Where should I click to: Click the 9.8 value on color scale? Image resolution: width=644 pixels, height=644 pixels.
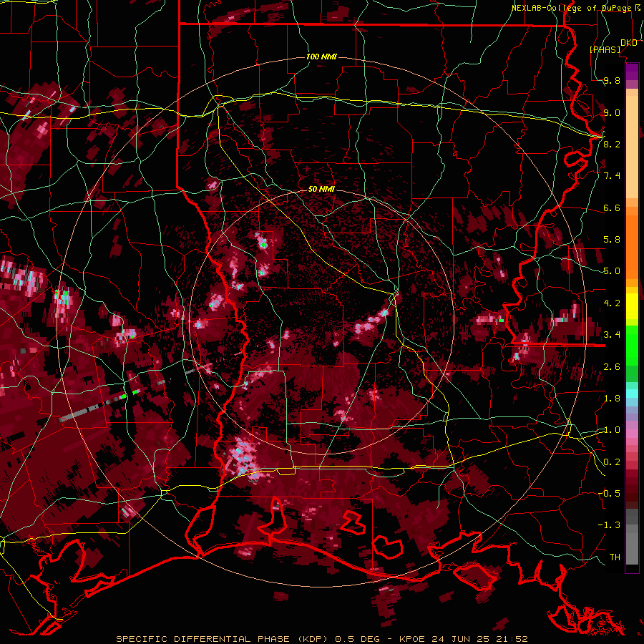[612, 80]
